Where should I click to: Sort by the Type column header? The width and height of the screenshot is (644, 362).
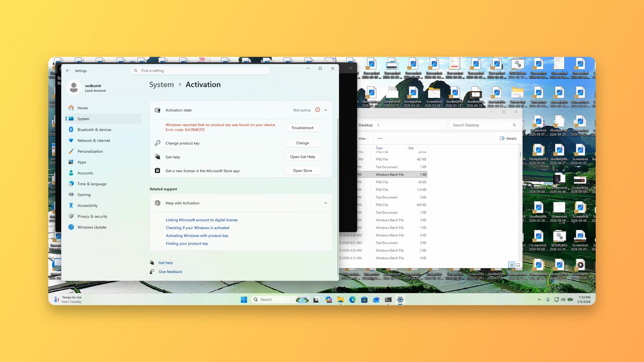390,148
